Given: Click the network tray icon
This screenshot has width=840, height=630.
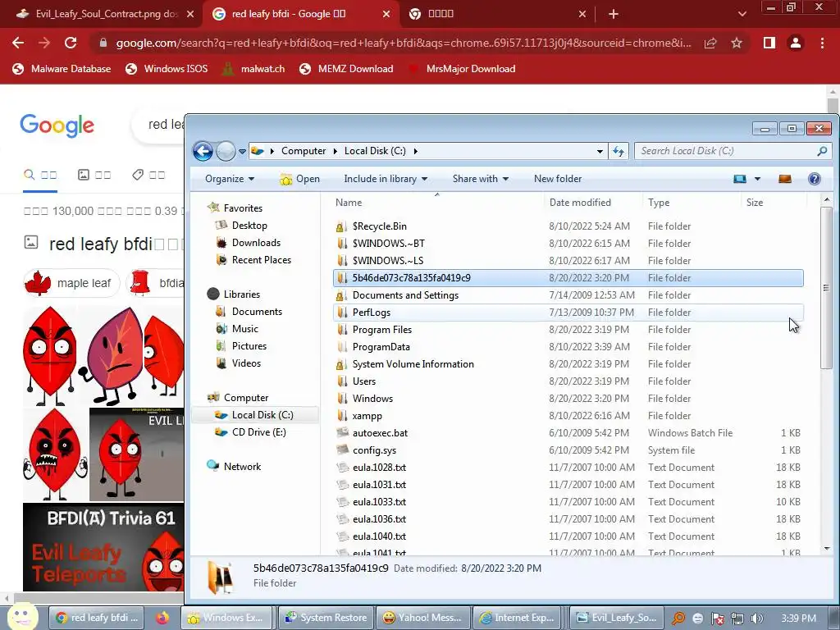Looking at the screenshot, I should [x=737, y=619].
